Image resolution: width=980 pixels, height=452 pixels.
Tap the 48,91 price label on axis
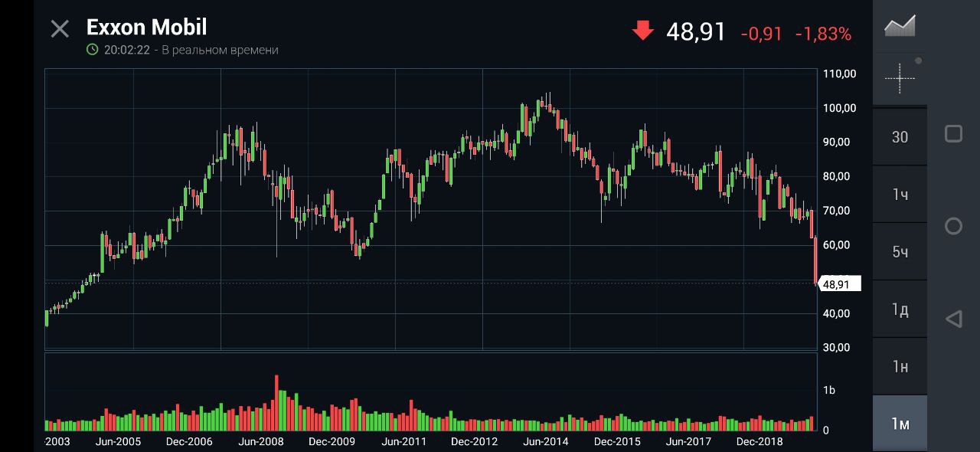tap(840, 284)
